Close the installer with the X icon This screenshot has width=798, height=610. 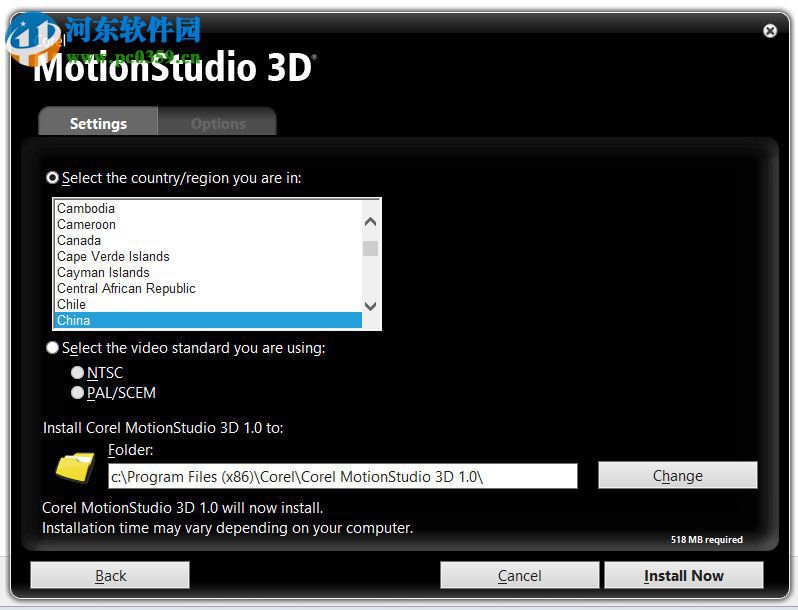click(770, 31)
